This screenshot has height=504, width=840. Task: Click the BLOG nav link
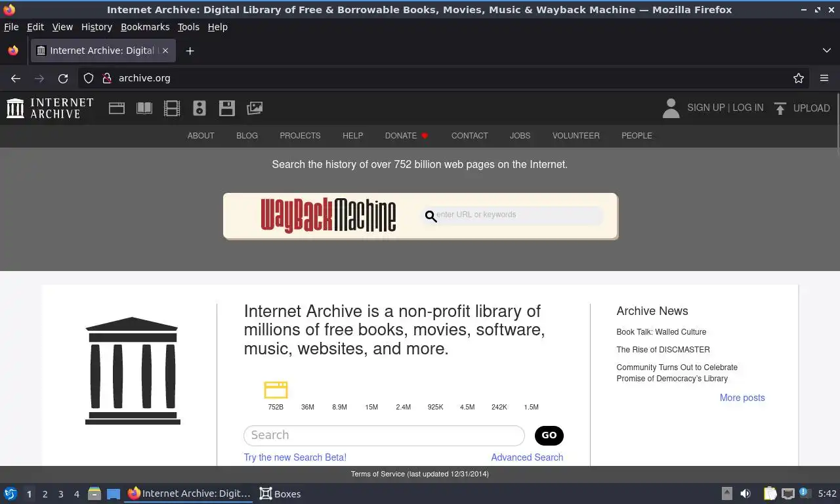[x=247, y=136]
